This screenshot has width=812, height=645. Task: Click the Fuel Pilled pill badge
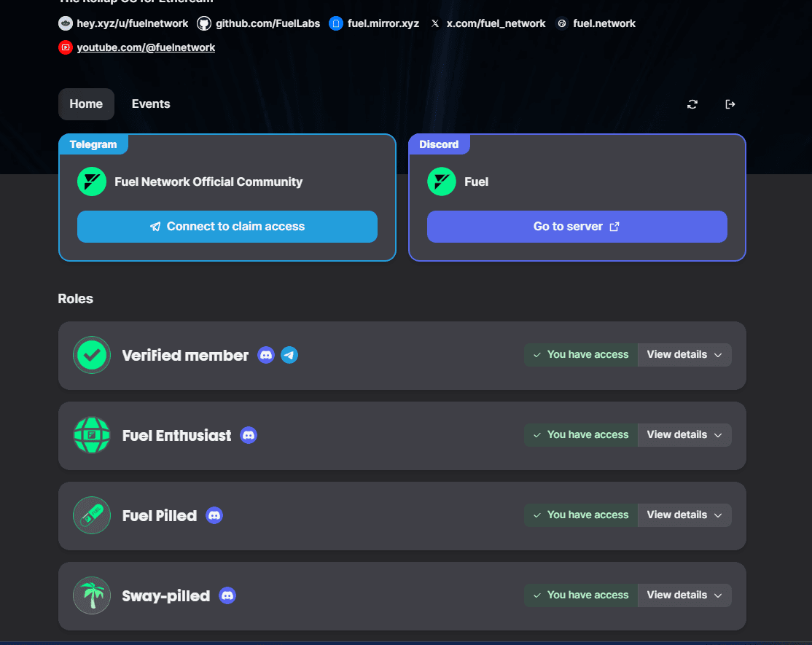[x=92, y=515]
